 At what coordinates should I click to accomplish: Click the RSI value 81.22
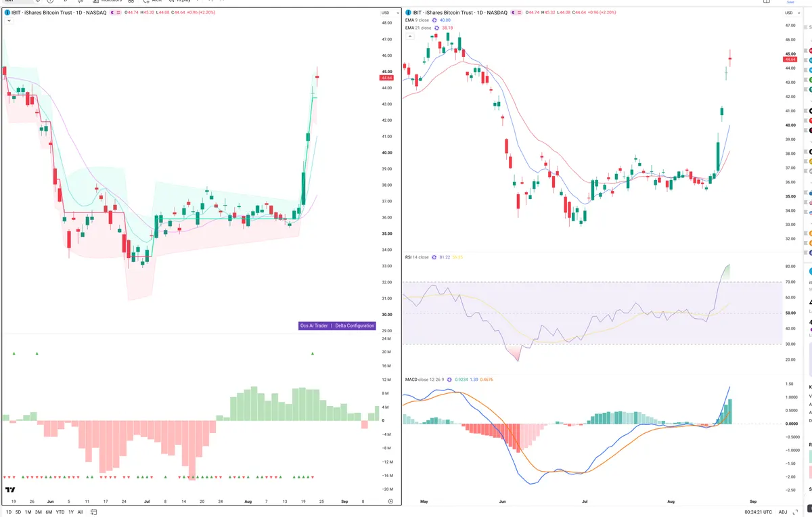click(445, 257)
